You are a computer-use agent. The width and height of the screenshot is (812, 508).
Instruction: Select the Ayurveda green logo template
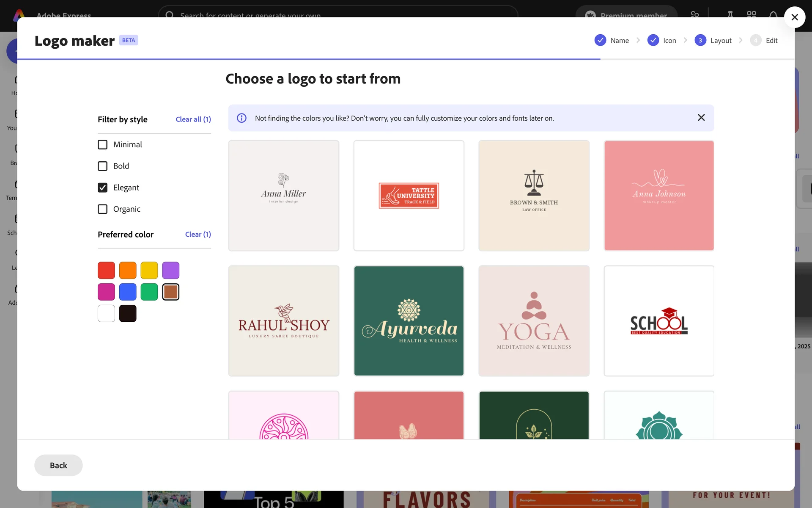coord(409,321)
